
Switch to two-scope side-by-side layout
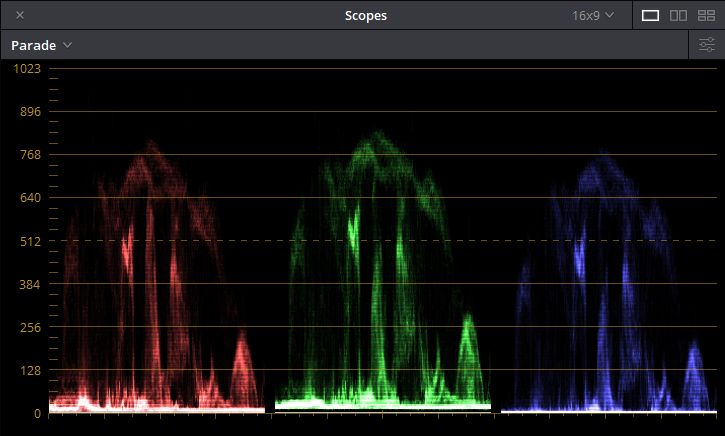[x=678, y=15]
